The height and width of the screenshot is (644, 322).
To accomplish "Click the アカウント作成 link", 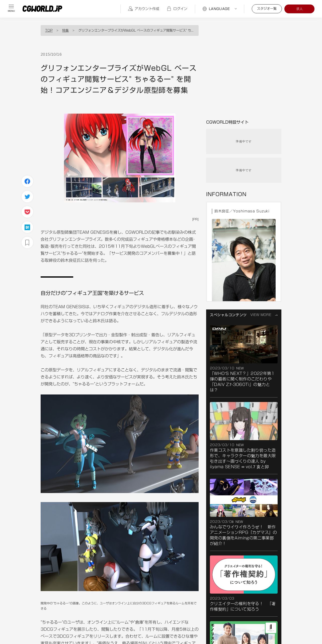I will click(x=147, y=9).
